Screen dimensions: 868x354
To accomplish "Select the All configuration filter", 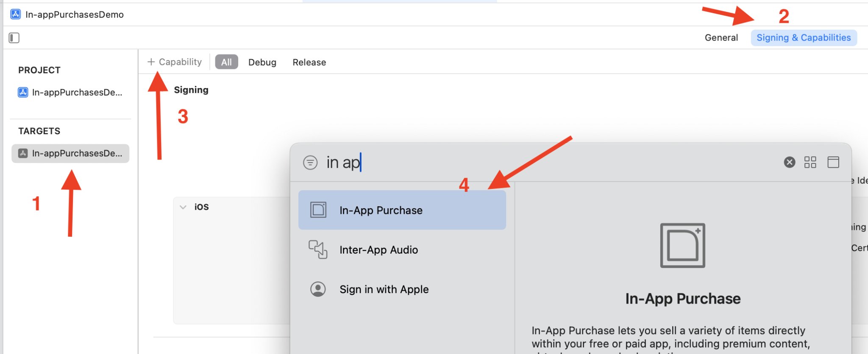I will coord(226,62).
